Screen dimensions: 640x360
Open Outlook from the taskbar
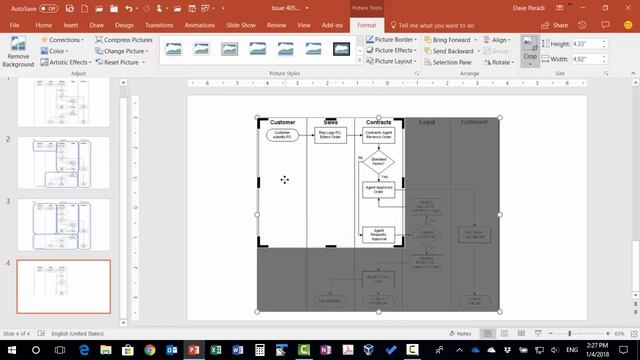tap(172, 350)
